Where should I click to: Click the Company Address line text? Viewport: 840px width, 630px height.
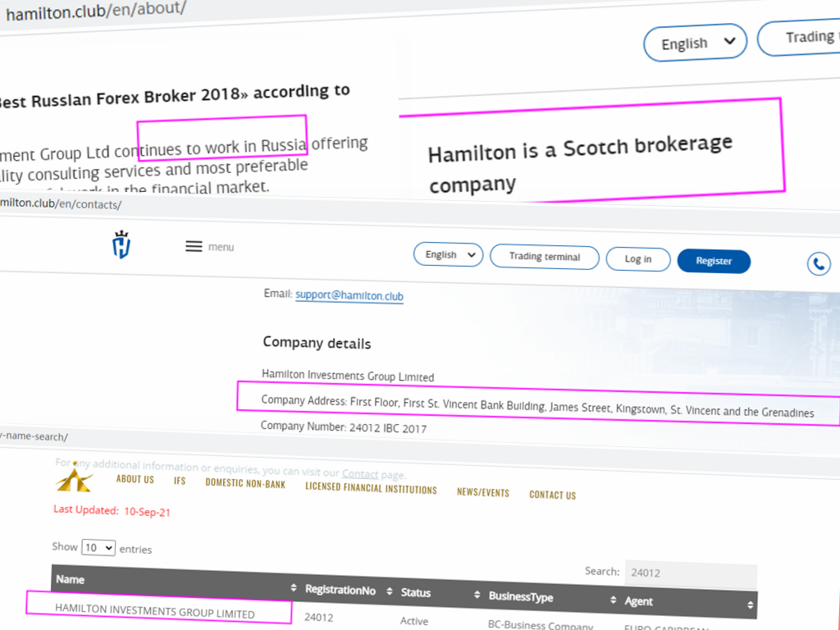pyautogui.click(x=537, y=406)
